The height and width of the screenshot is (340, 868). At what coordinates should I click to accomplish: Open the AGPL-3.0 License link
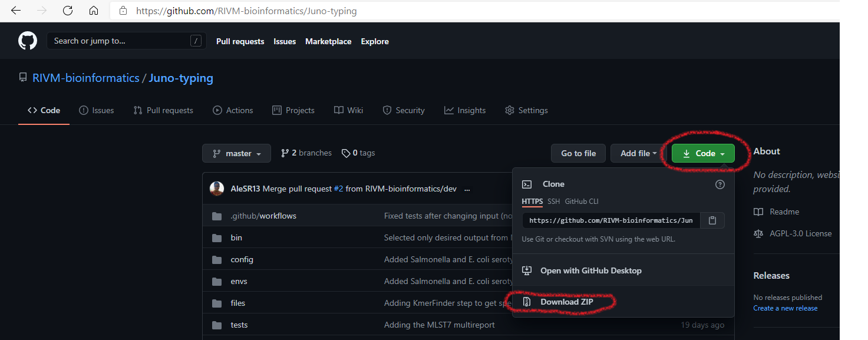pos(793,233)
